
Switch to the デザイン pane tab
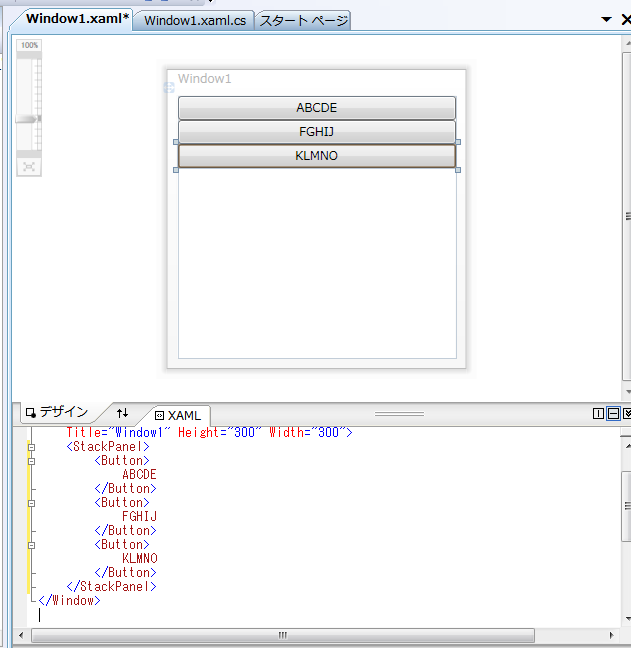(57, 412)
